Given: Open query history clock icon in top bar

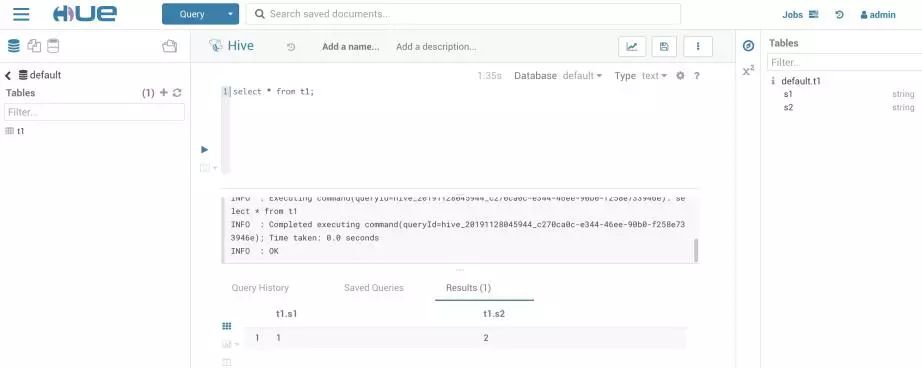Looking at the screenshot, I should tap(839, 15).
